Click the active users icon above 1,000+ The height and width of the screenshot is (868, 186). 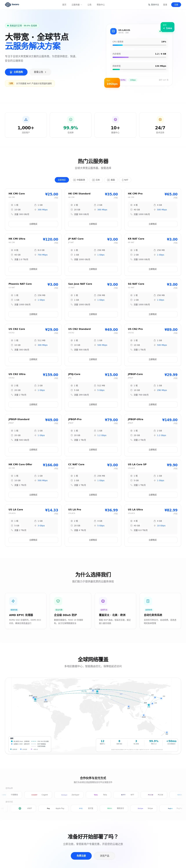pyautogui.click(x=26, y=119)
